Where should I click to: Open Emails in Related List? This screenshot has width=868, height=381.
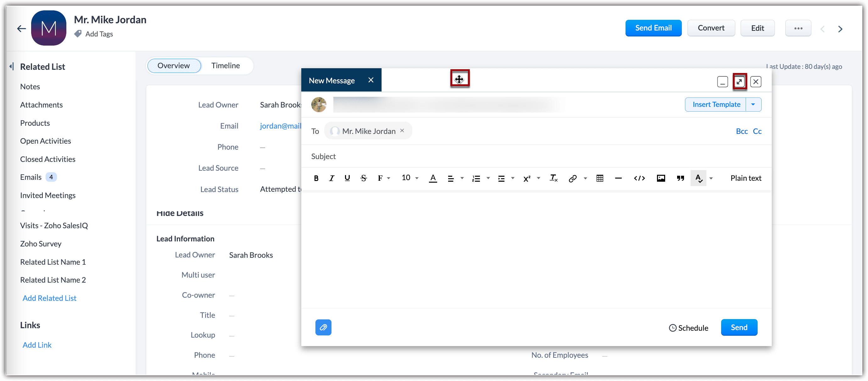pyautogui.click(x=31, y=177)
